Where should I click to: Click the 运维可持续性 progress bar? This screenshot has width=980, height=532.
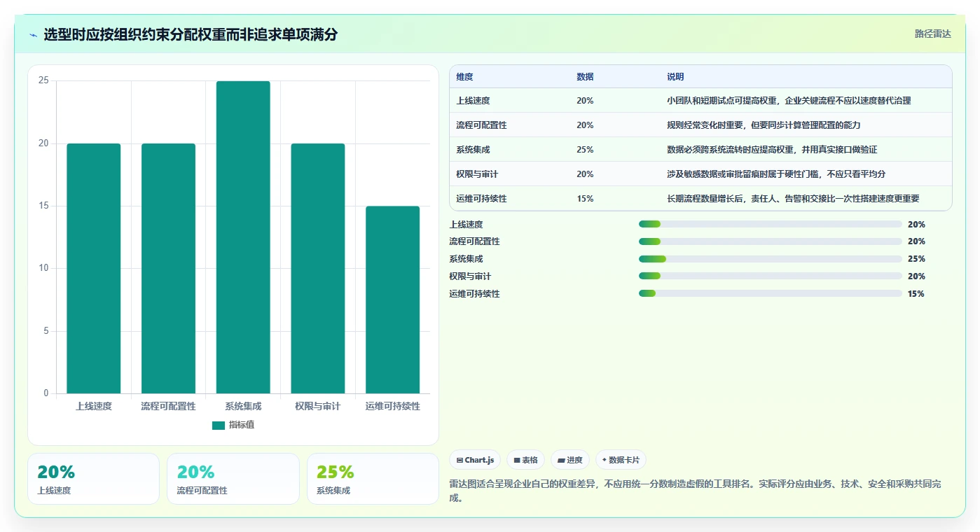[x=771, y=293]
